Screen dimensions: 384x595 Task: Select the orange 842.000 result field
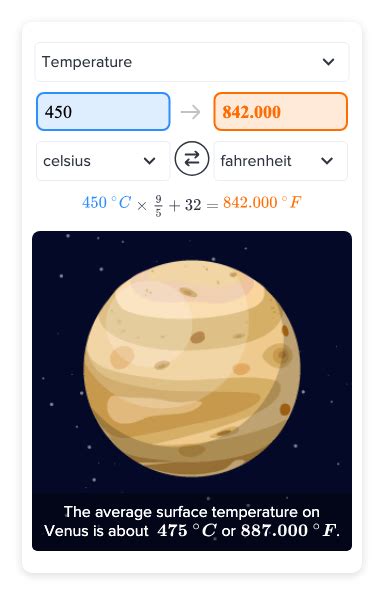(280, 112)
